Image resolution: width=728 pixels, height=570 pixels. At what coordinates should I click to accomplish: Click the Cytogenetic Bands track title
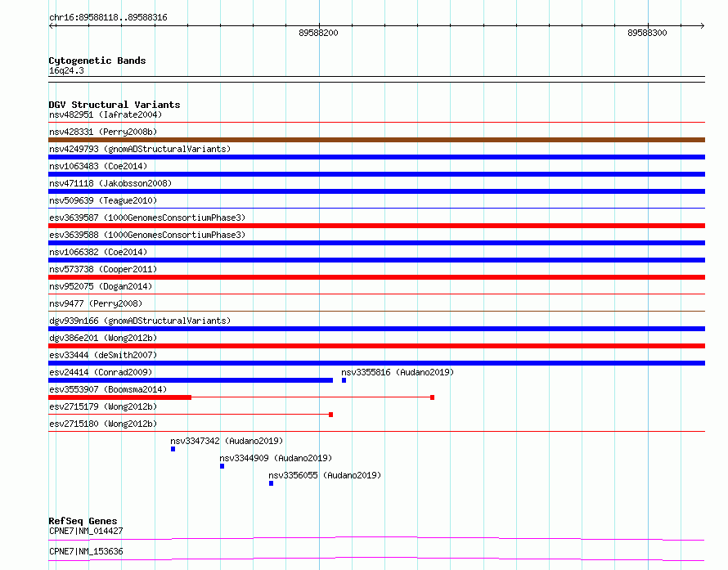(x=97, y=61)
